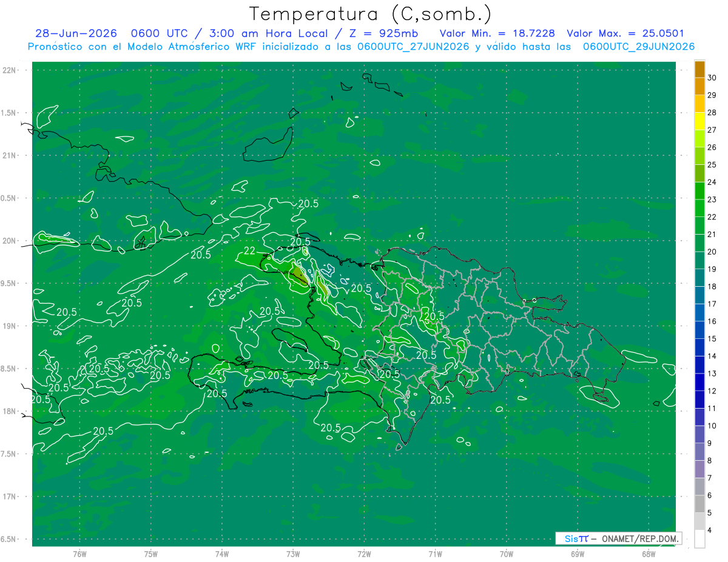This screenshot has width=728, height=562.
Task: Pick the bright yellow color scale swatch
Action: click(699, 121)
